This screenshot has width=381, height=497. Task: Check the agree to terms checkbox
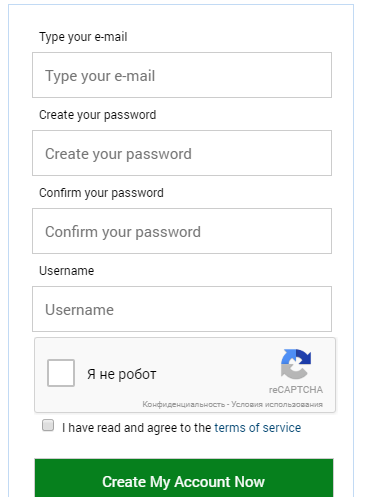tap(48, 425)
